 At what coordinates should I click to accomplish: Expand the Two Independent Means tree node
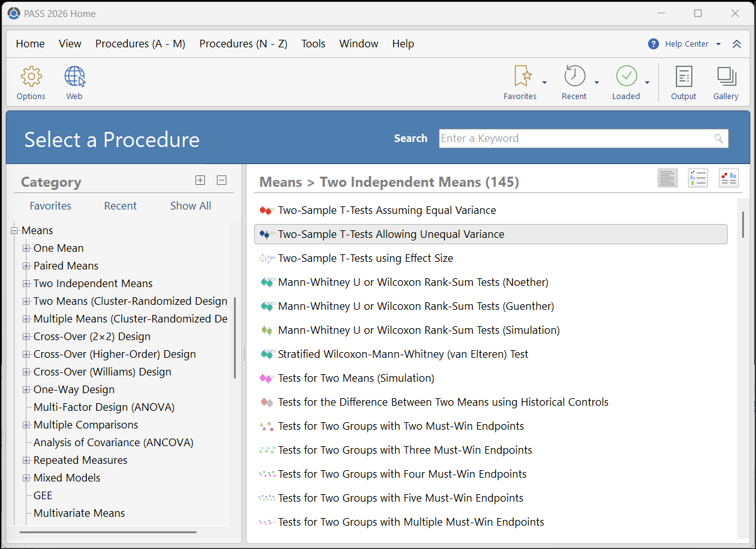26,284
